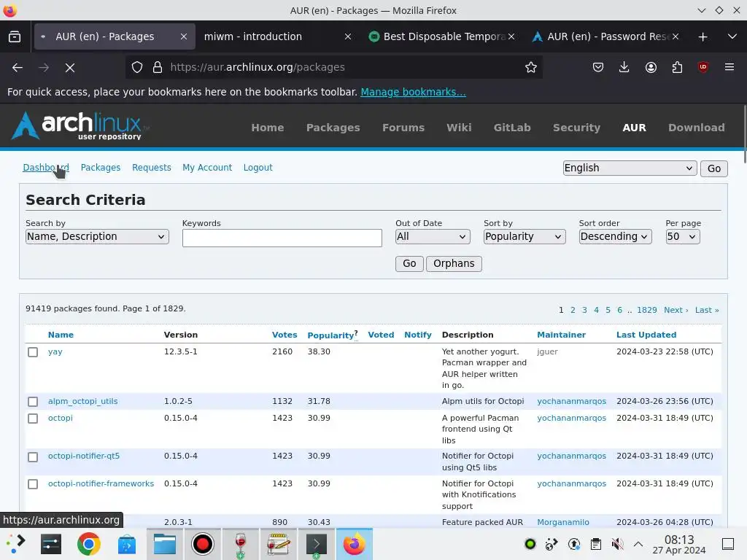Open the Download navigation item
The image size is (747, 560).
pos(697,128)
